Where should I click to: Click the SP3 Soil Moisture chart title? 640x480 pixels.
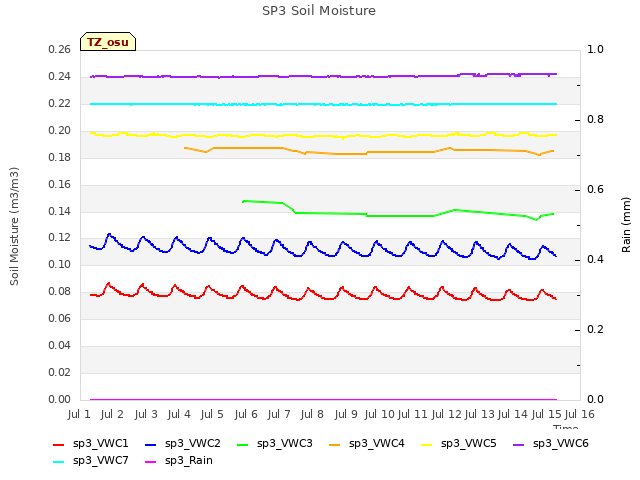(319, 11)
